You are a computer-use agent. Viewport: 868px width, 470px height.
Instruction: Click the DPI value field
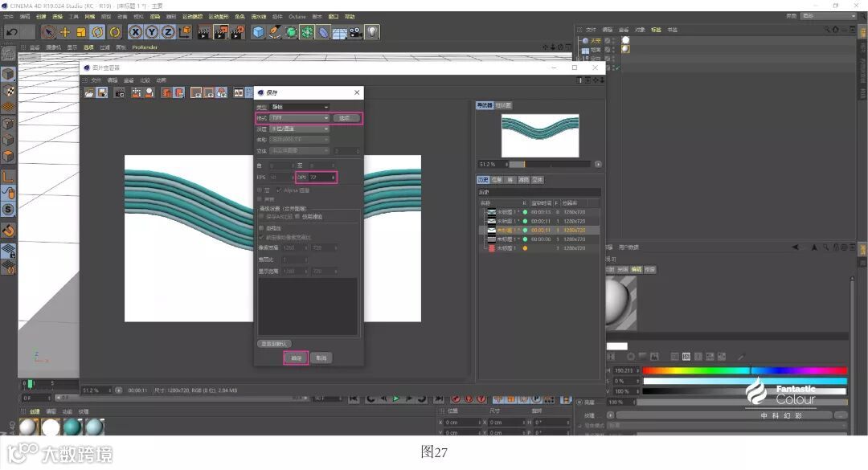[321, 177]
